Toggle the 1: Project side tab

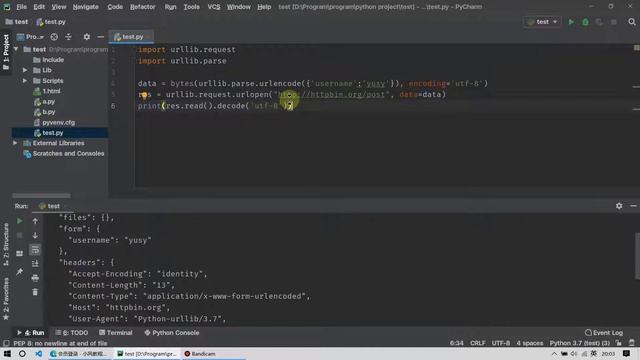(x=6, y=52)
